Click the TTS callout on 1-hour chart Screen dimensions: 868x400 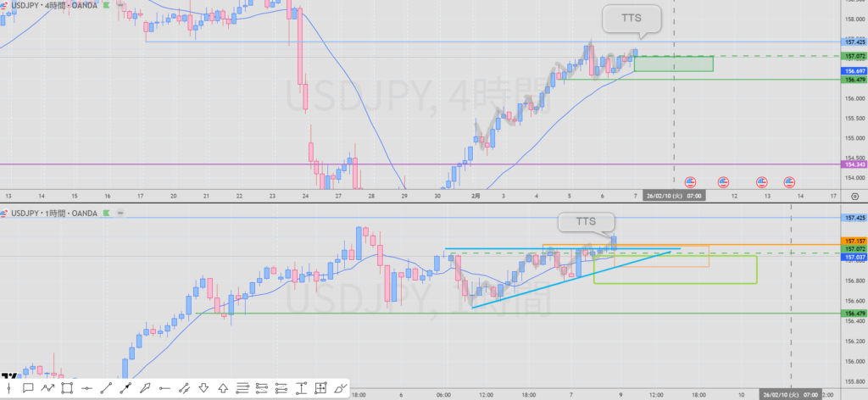587,222
